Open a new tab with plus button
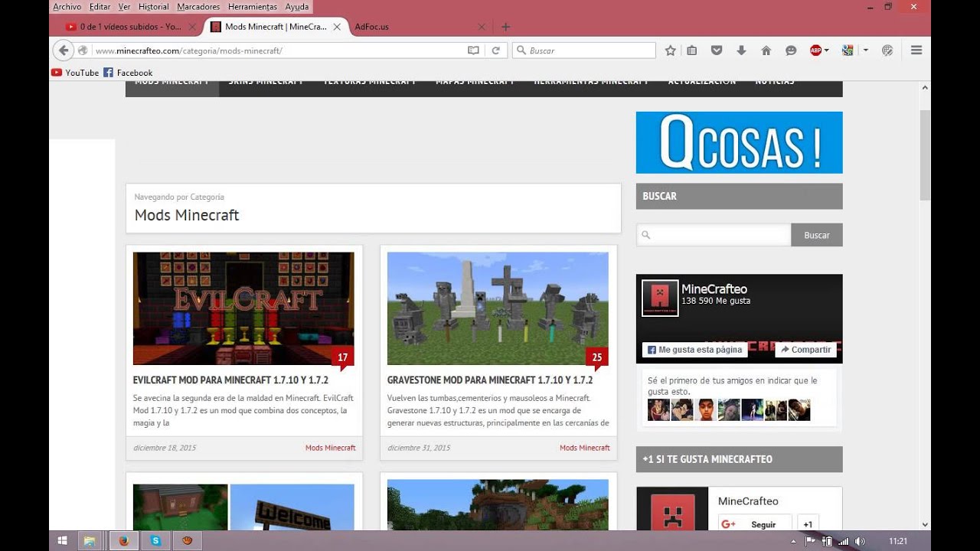The height and width of the screenshot is (551, 980). [505, 27]
